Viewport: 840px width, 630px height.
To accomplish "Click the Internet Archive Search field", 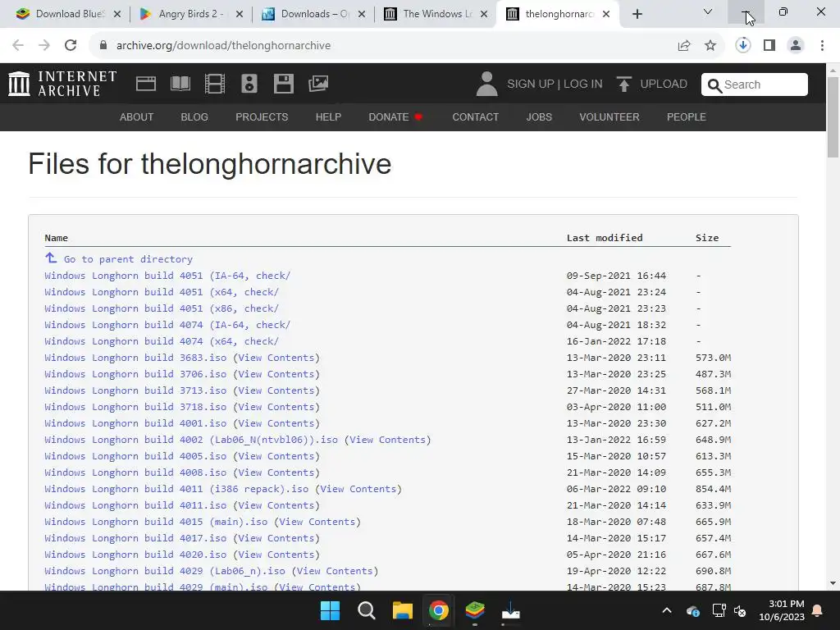I will [x=755, y=84].
